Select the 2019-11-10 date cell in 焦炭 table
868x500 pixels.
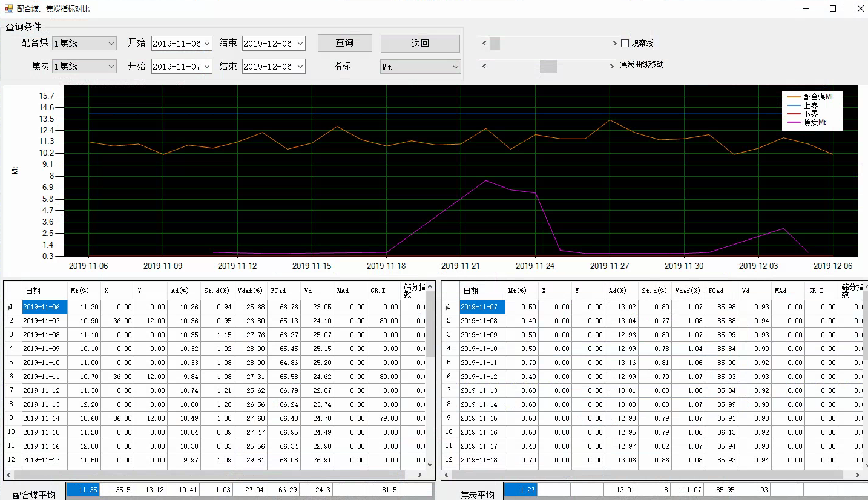pyautogui.click(x=482, y=349)
